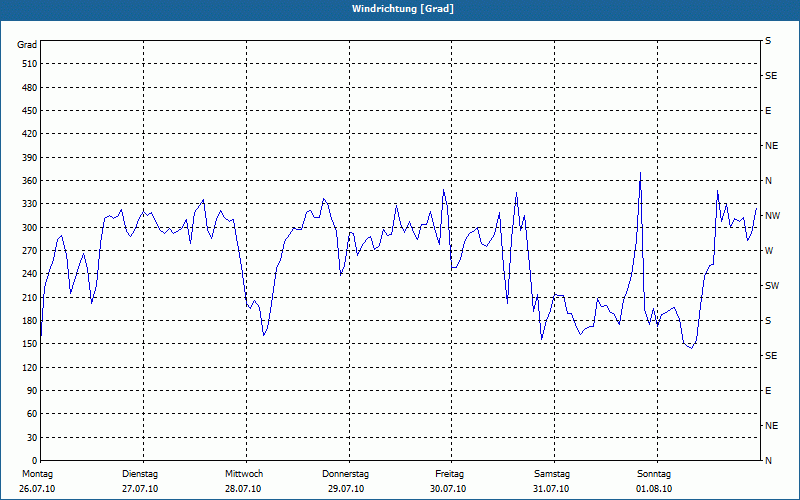Click the 90 left-axis value
This screenshot has width=800, height=500.
[x=32, y=391]
